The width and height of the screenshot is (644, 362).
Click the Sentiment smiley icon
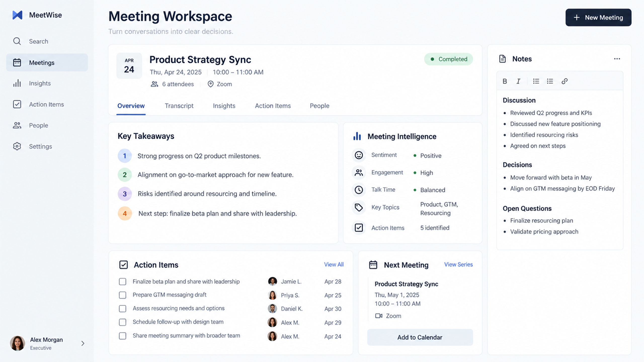click(x=359, y=155)
